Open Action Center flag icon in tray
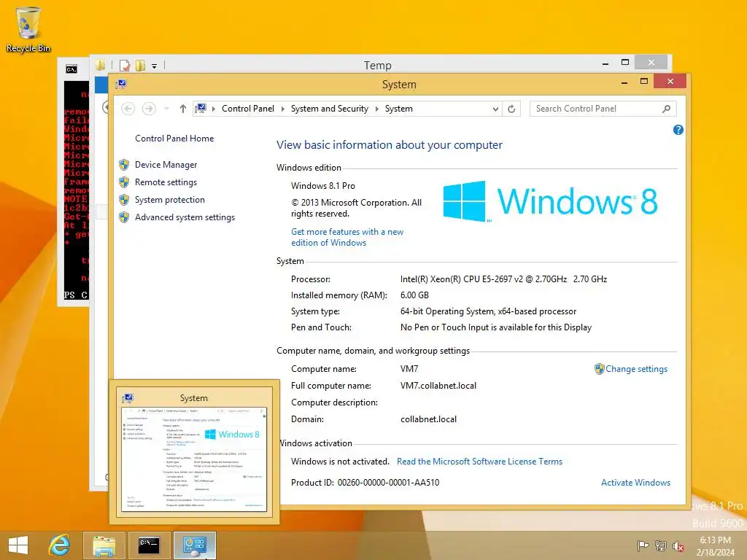Viewport: 747px width, 560px height. pyautogui.click(x=643, y=546)
